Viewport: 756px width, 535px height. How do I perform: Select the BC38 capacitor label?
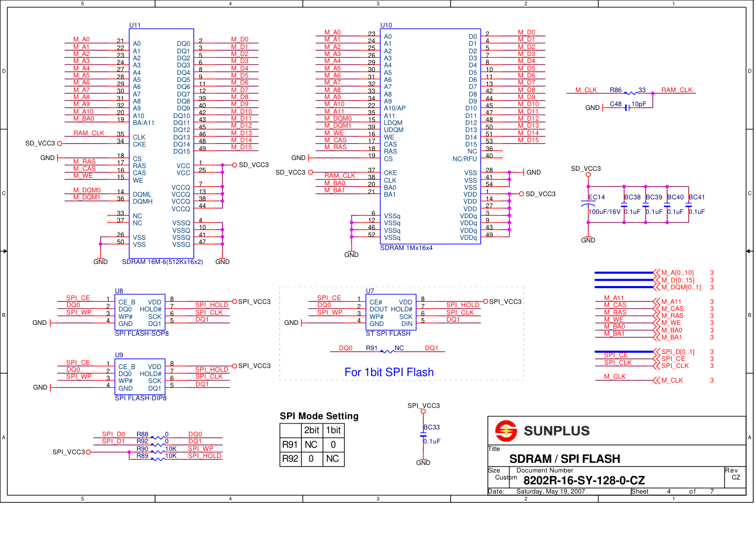tap(633, 197)
